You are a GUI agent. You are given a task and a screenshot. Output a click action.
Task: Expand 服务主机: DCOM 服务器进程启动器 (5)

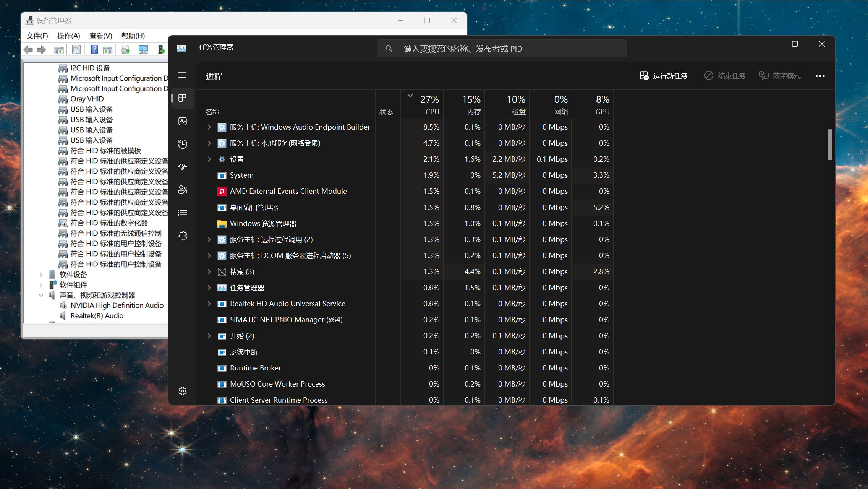click(209, 255)
